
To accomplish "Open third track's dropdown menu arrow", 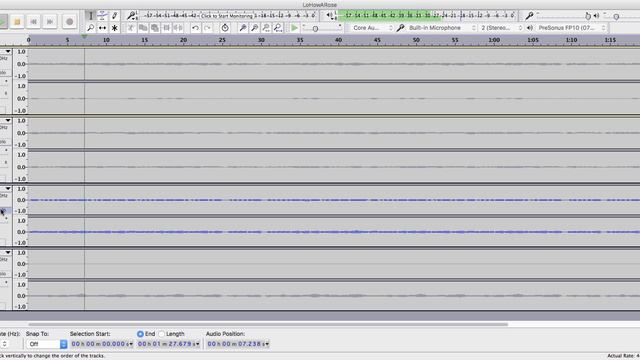I will [x=8, y=188].
